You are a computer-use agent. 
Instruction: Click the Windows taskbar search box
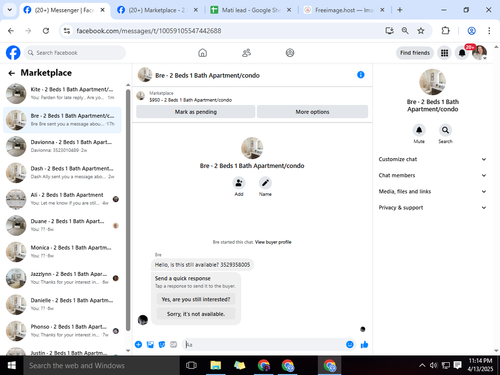coord(102,365)
